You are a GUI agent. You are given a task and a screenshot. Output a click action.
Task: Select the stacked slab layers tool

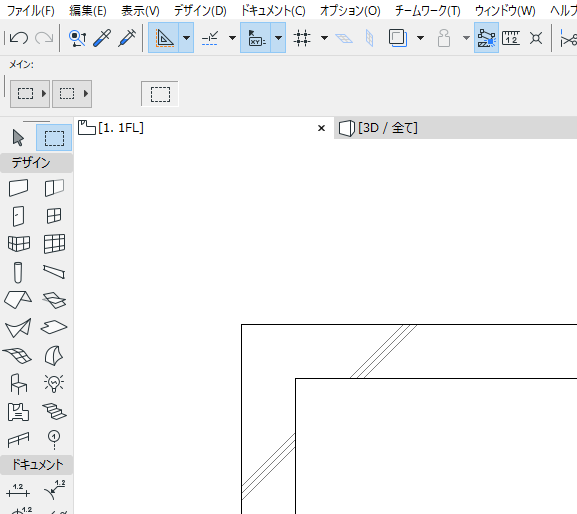(54, 300)
